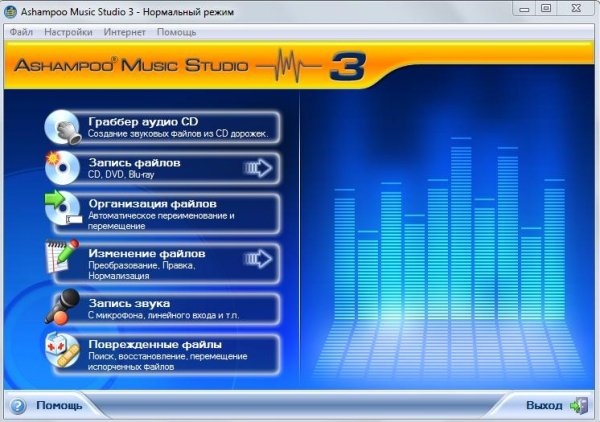Maximize the Ashampoo Music Studio window
Image resolution: width=600 pixels, height=422 pixels.
click(546, 9)
